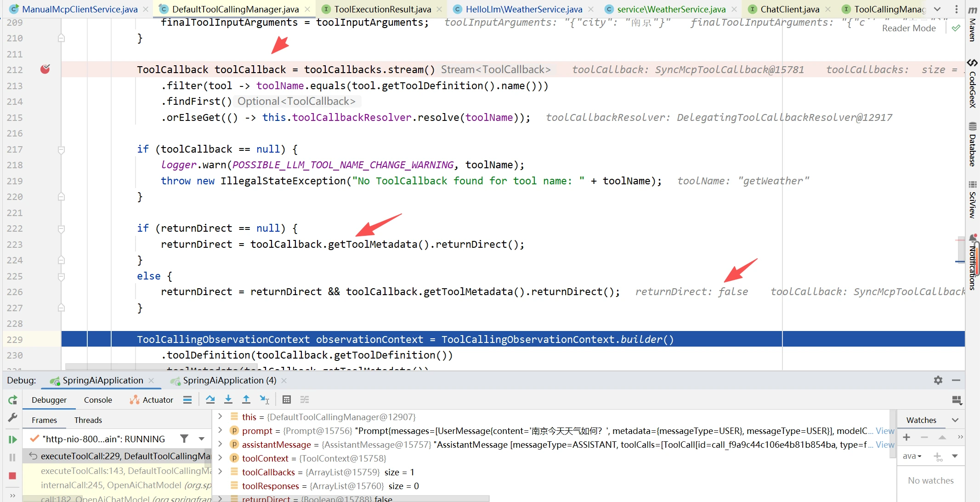The height and width of the screenshot is (502, 980).
Task: Open thread selector dropdown arrow
Action: click(201, 439)
